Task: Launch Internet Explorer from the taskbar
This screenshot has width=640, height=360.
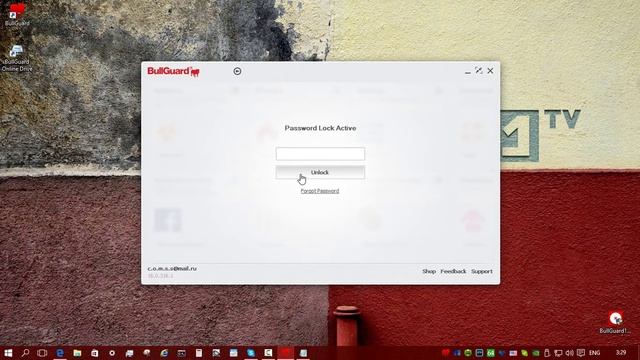Action: click(x=164, y=353)
